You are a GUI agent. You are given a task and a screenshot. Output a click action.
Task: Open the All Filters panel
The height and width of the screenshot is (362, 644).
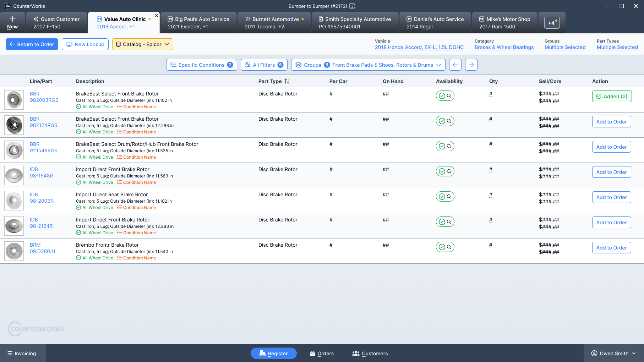click(264, 65)
